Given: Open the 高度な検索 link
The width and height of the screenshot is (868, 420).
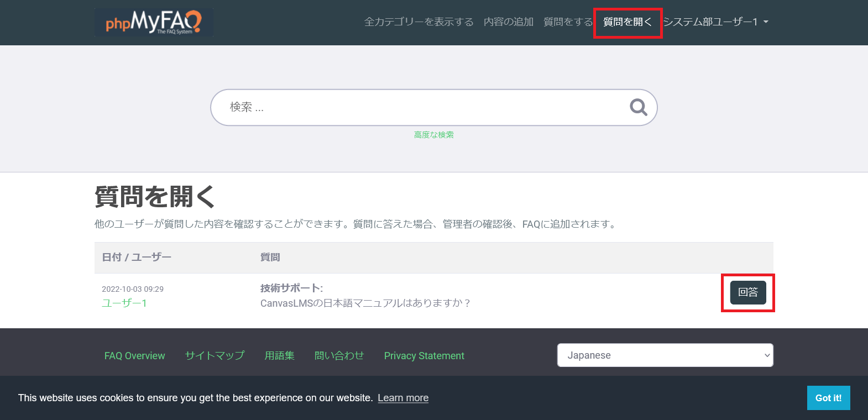Looking at the screenshot, I should tap(433, 135).
